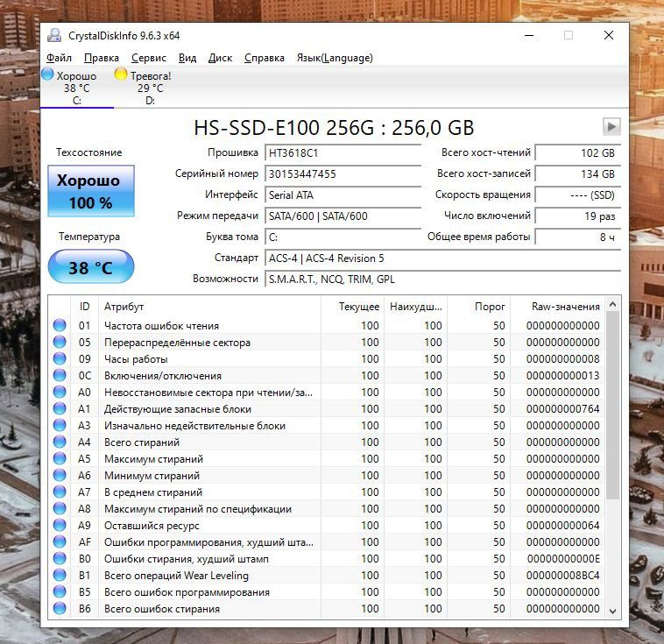Click status icon of Максимум стираний A5 row

60,458
